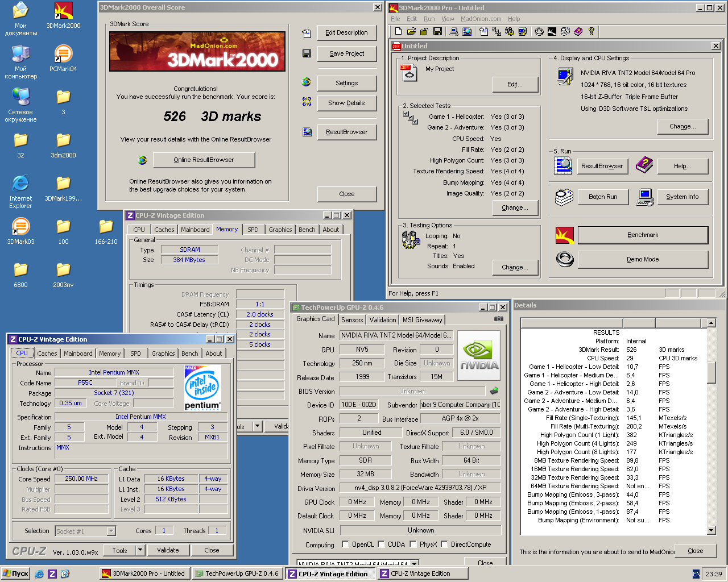Screen dimensions: 728x582
Task: Click the icon beside the Show Details button
Action: [x=307, y=102]
